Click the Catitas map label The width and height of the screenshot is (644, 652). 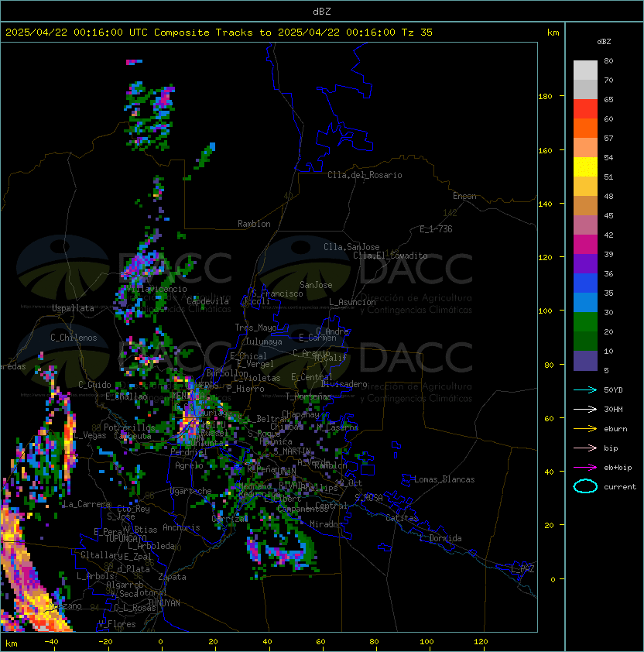tap(402, 518)
